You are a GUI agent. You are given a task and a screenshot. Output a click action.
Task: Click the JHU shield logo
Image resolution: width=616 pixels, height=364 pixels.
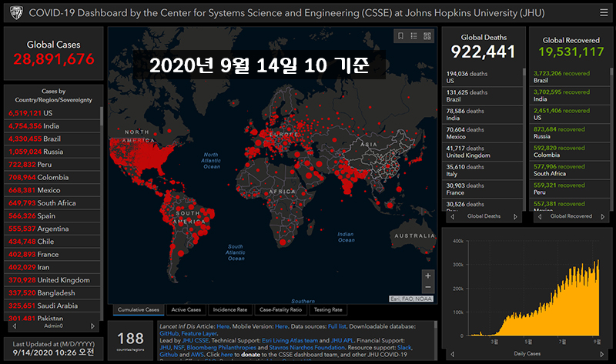tap(16, 13)
